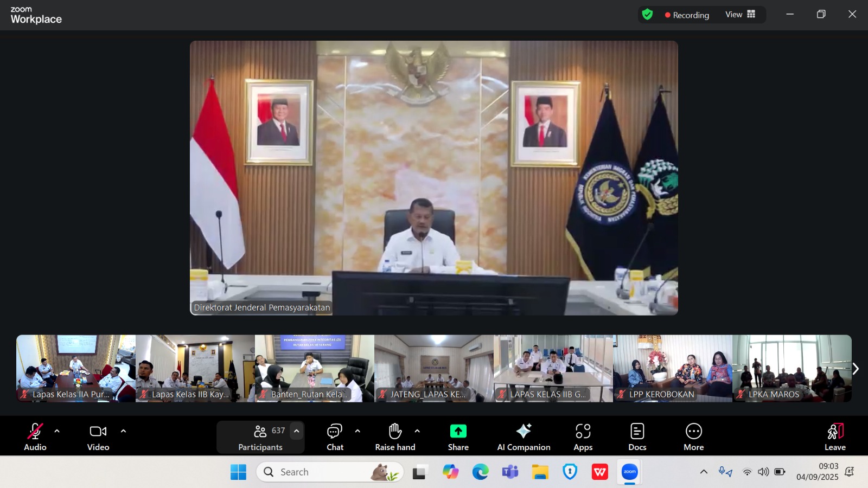Leave the meeting

pos(835,436)
